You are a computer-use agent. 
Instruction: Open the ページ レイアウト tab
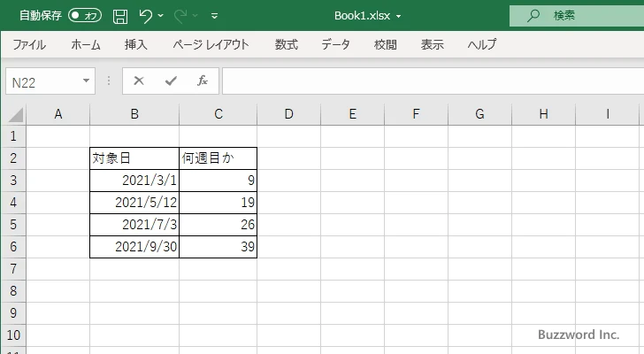coord(211,44)
